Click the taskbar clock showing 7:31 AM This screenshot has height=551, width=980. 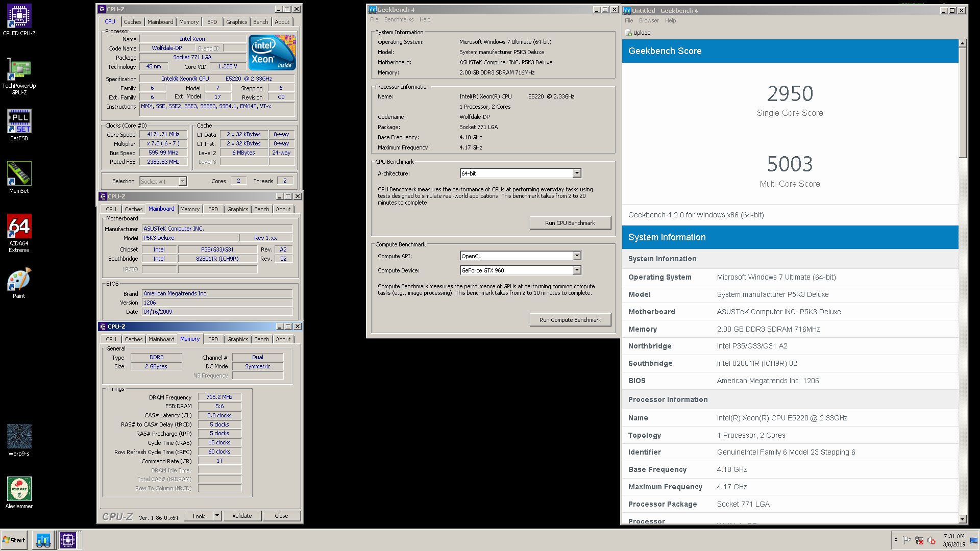(954, 540)
